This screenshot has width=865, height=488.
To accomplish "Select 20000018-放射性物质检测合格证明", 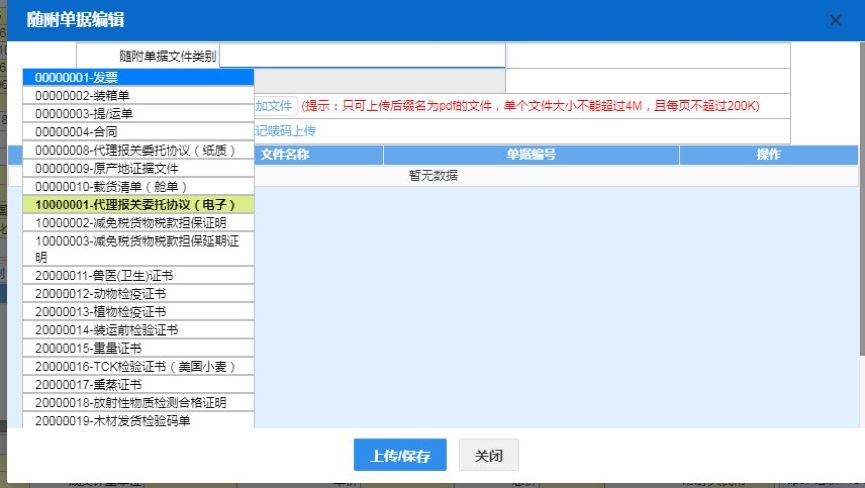I will click(138, 402).
